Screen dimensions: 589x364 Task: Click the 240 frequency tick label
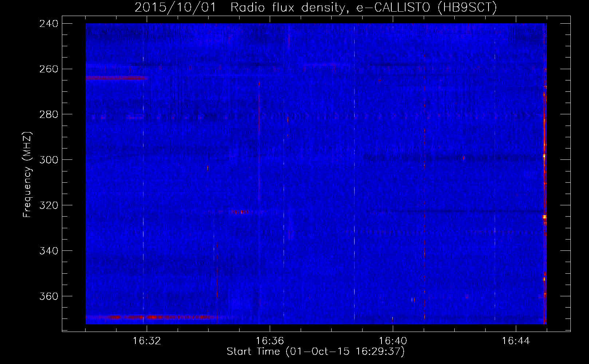click(49, 24)
